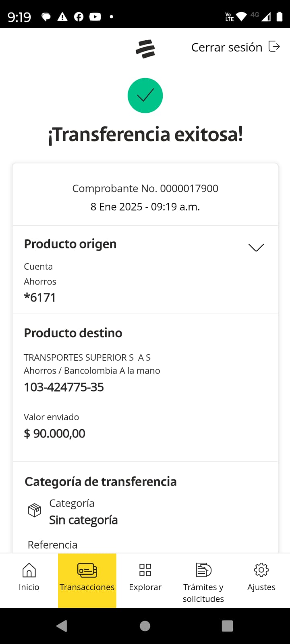Select Sin categoría category value
Screen dimensions: 290x644
click(83, 520)
